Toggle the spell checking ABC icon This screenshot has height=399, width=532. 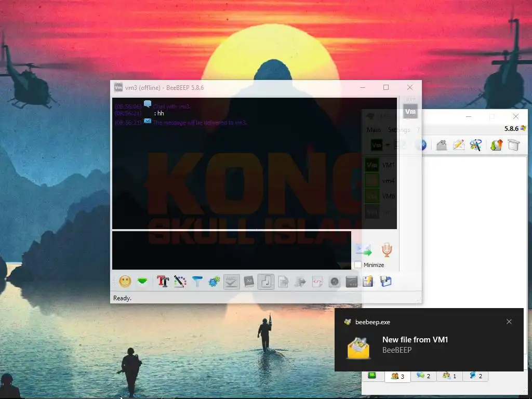(x=231, y=282)
